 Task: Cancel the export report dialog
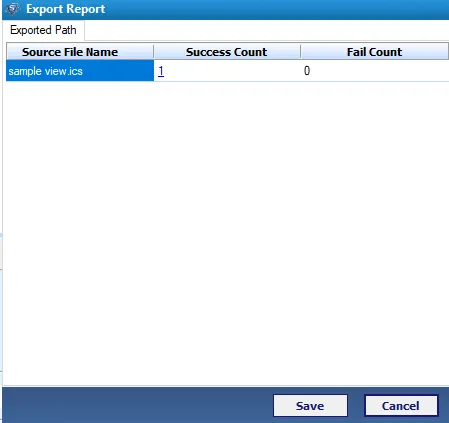401,406
